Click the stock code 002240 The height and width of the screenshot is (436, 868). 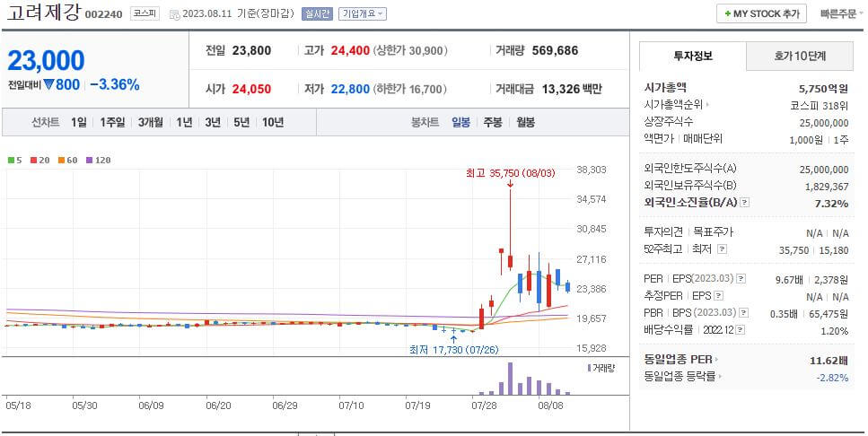pos(103,14)
